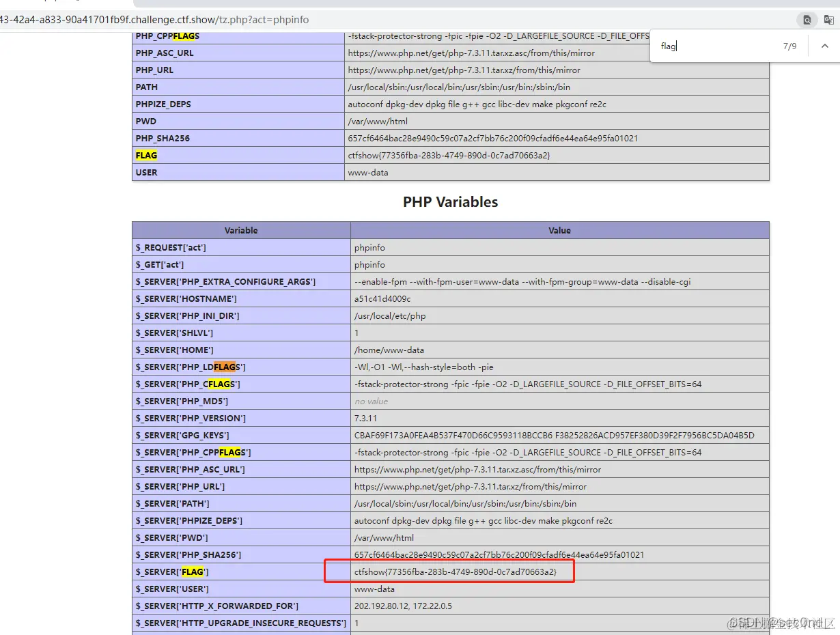Click 'phpinfo' value of $_GET['act']

[x=369, y=264]
